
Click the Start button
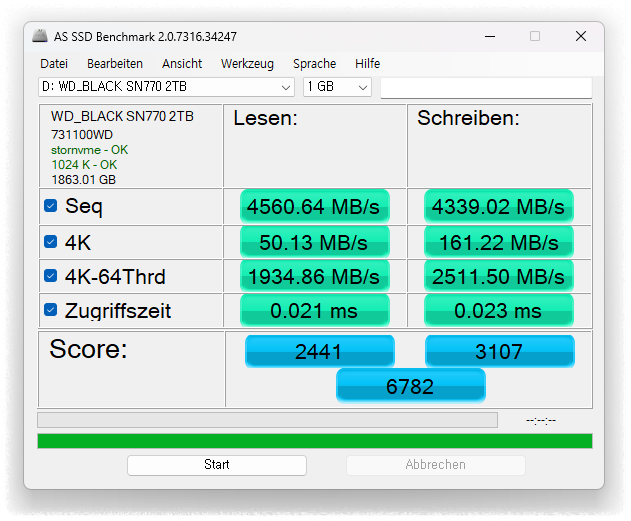click(217, 465)
